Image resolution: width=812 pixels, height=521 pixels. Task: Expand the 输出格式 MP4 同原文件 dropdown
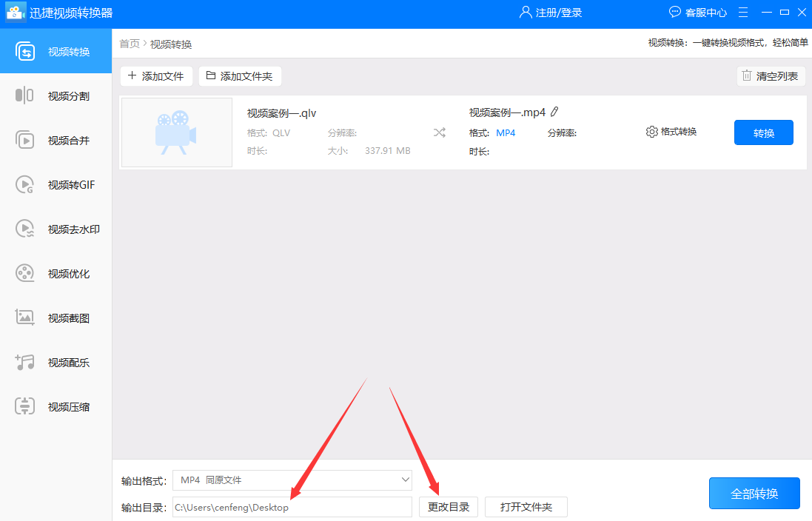point(292,480)
